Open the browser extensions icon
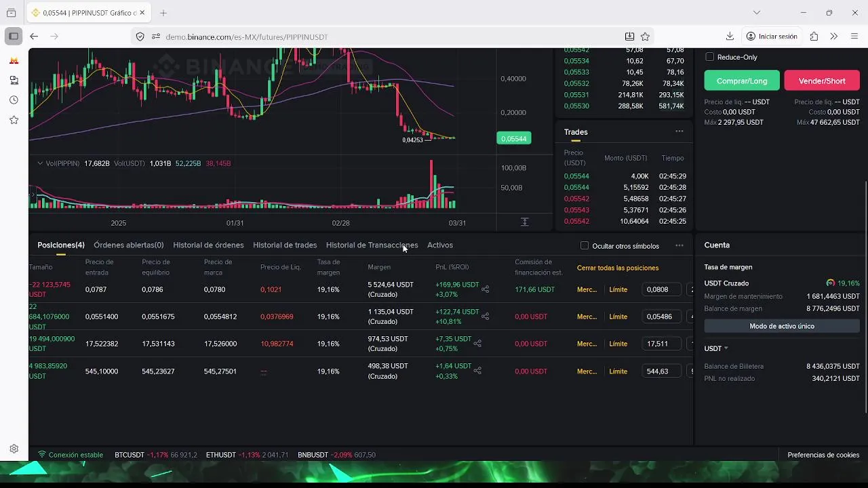 814,36
